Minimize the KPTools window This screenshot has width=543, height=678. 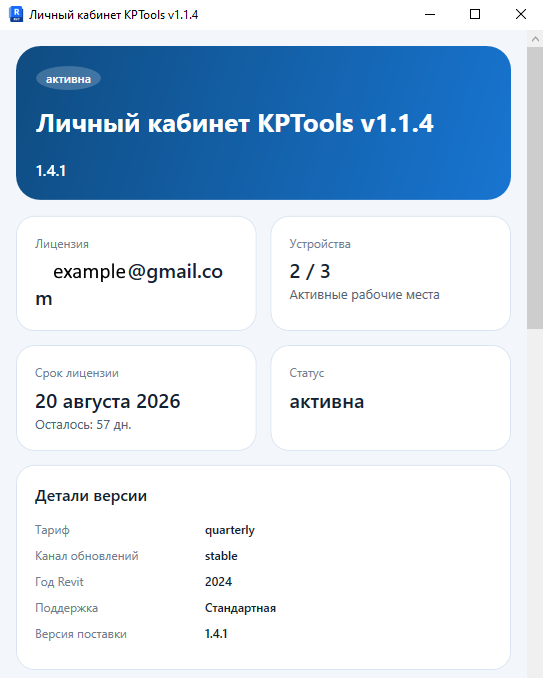430,14
